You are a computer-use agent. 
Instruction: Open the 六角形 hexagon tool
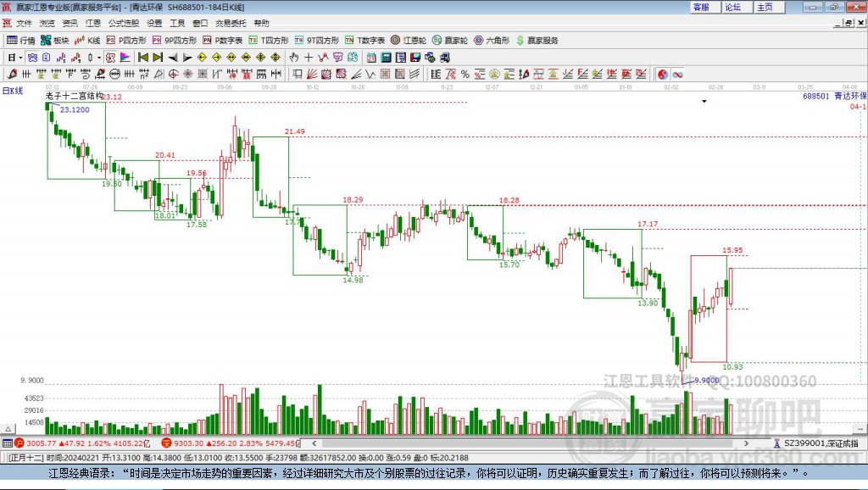coord(492,41)
